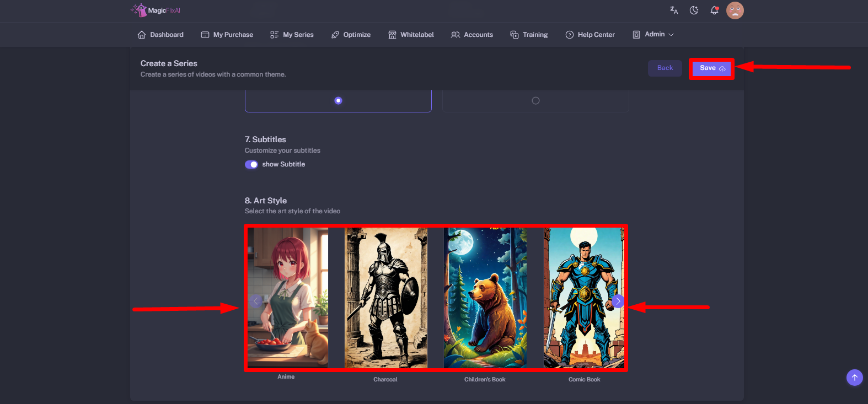This screenshot has height=404, width=868.
Task: Open the user profile avatar
Action: (x=735, y=10)
